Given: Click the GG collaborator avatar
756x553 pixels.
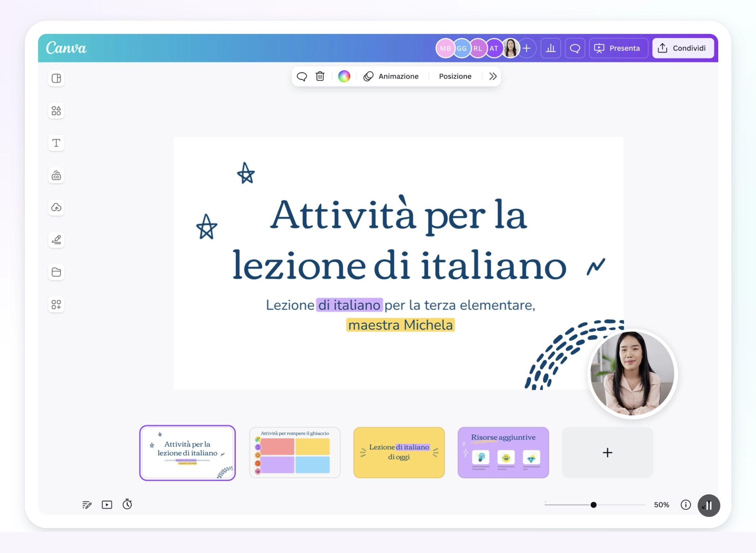Looking at the screenshot, I should point(462,48).
